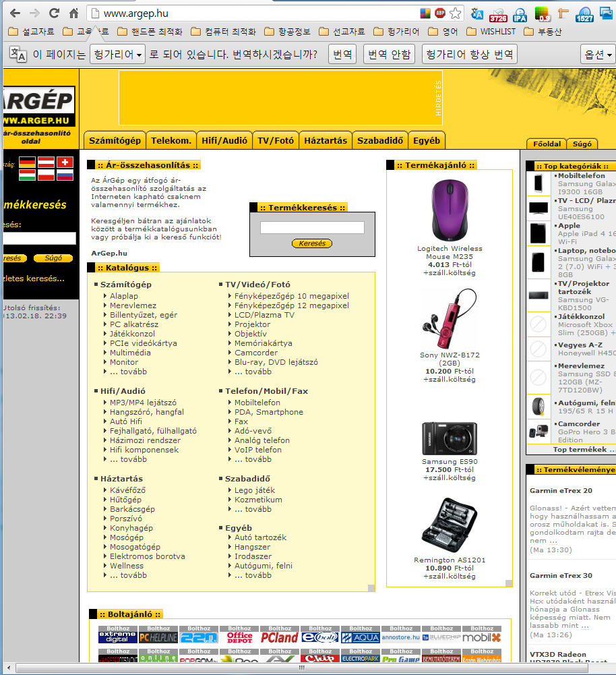This screenshot has height=675, width=616.
Task: Open the Office Depot shop logo
Action: [x=239, y=637]
